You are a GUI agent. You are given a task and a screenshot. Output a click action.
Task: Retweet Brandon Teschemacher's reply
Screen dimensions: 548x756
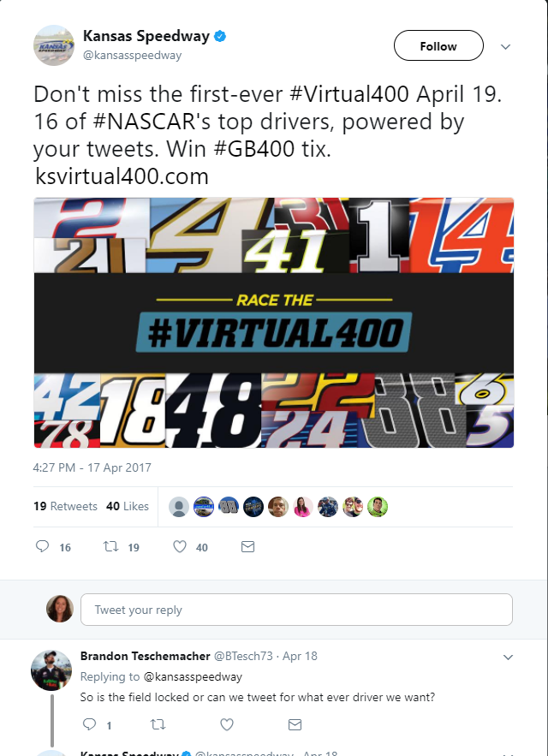[x=158, y=724]
